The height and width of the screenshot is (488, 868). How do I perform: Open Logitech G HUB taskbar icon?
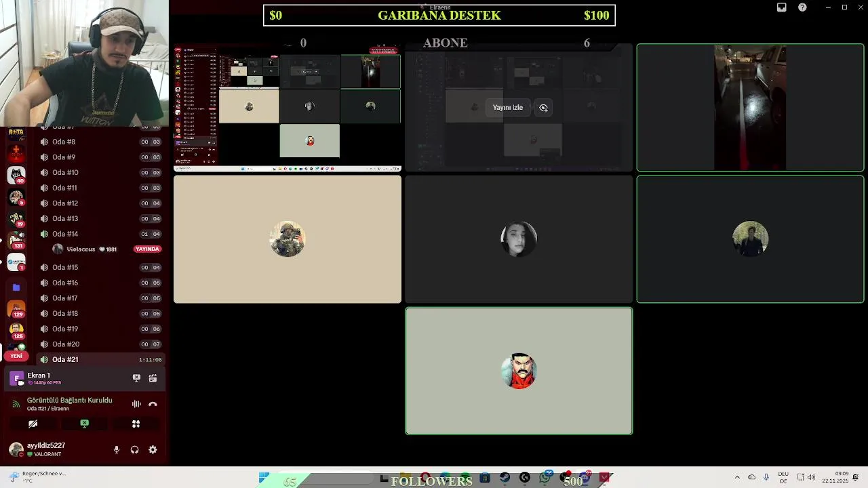point(524,478)
